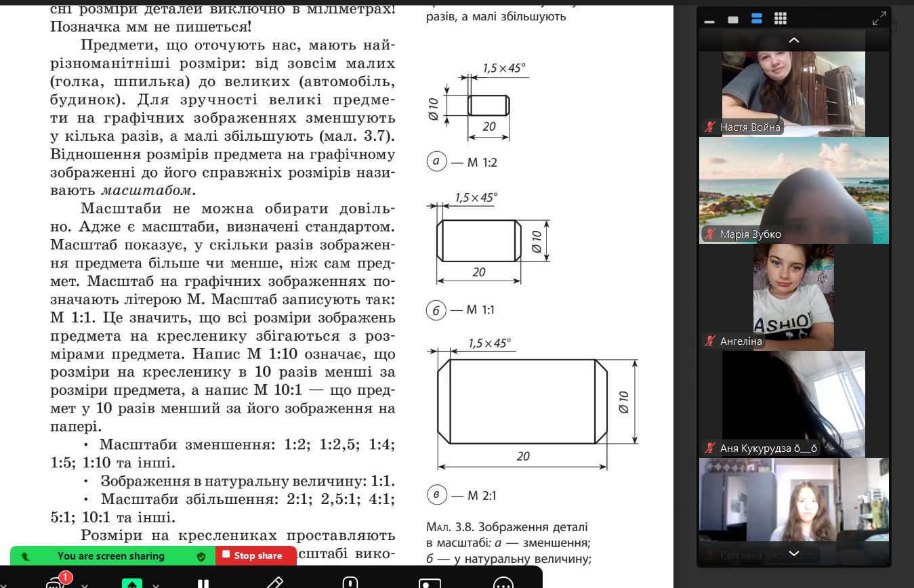914x588 pixels.
Task: Click the muted mic icon beside Марія Зубко
Action: [710, 234]
